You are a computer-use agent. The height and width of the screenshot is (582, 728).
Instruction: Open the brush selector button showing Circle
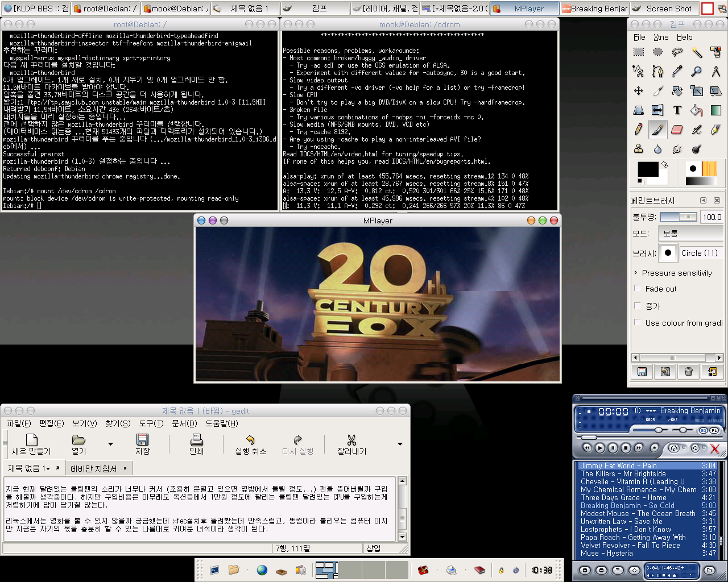[x=668, y=253]
